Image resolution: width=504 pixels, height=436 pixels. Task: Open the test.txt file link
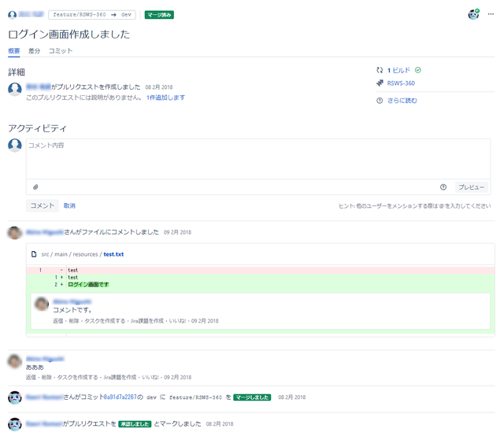coord(113,254)
